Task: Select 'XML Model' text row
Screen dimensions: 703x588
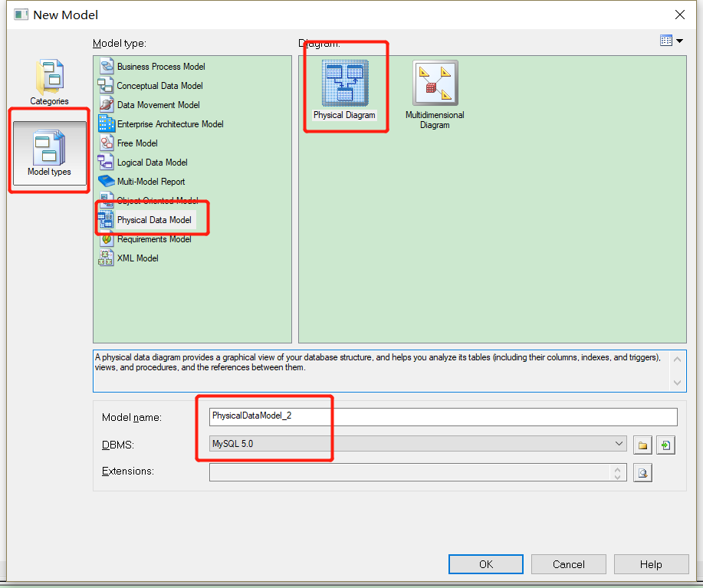Action: (x=137, y=258)
